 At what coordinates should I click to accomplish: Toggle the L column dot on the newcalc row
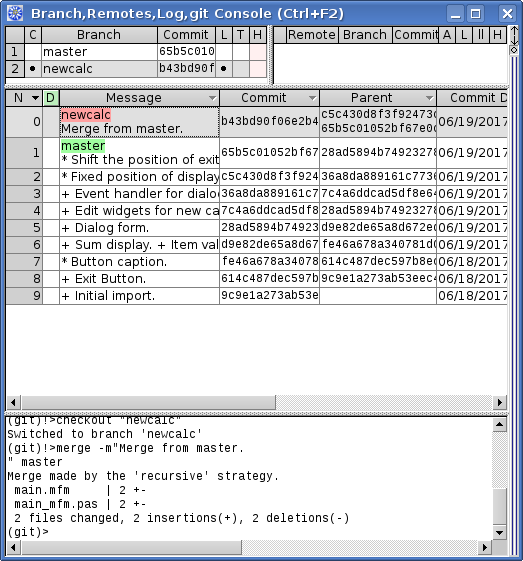pyautogui.click(x=224, y=69)
